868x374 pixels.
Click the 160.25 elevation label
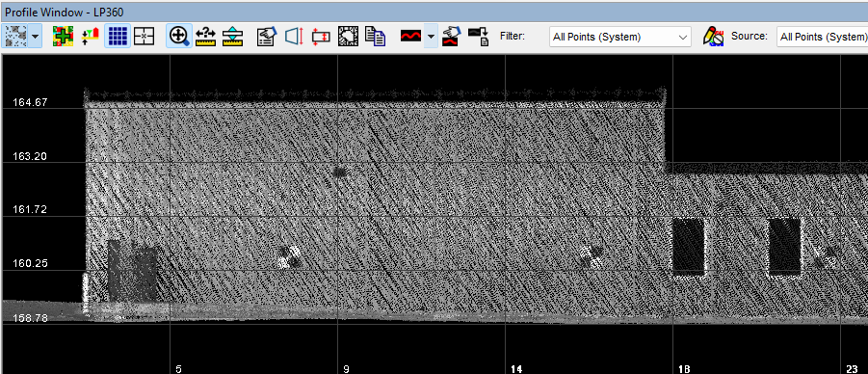coord(30,263)
